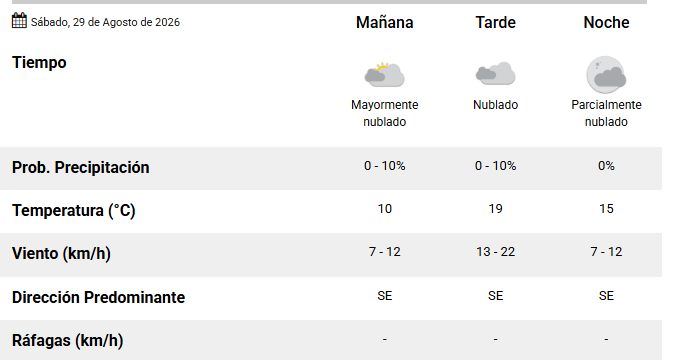Click the Tarde temperature value 19
The width and height of the screenshot is (684, 360).
[x=496, y=209]
